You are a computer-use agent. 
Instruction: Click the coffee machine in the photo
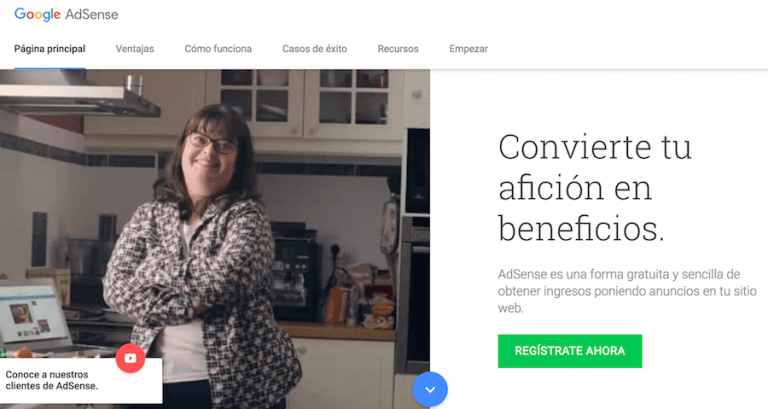tap(295, 273)
